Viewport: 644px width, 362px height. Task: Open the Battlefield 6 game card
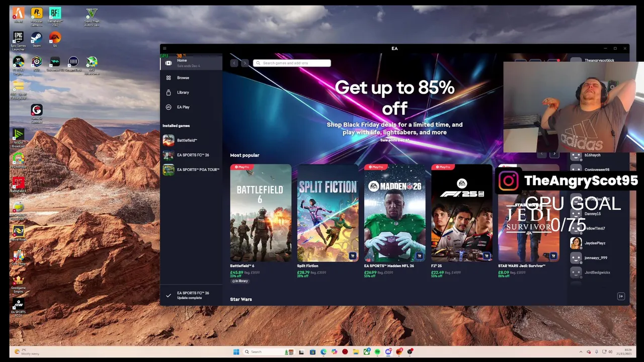(x=261, y=213)
